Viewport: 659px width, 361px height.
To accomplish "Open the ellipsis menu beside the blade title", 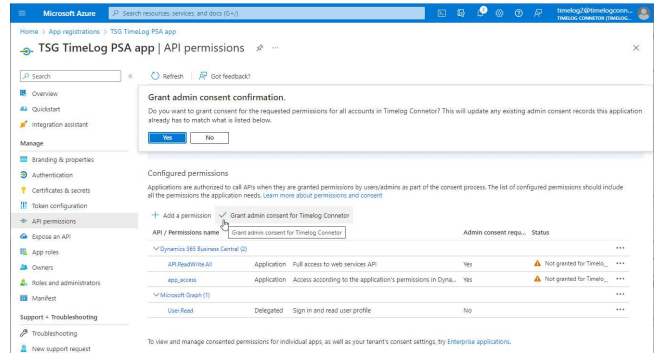I will [275, 48].
